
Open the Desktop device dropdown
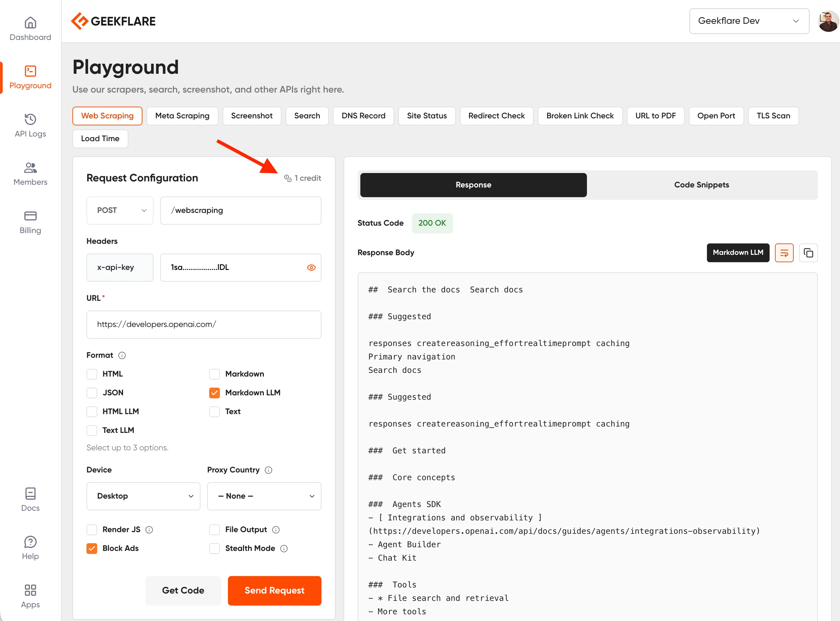tap(143, 496)
